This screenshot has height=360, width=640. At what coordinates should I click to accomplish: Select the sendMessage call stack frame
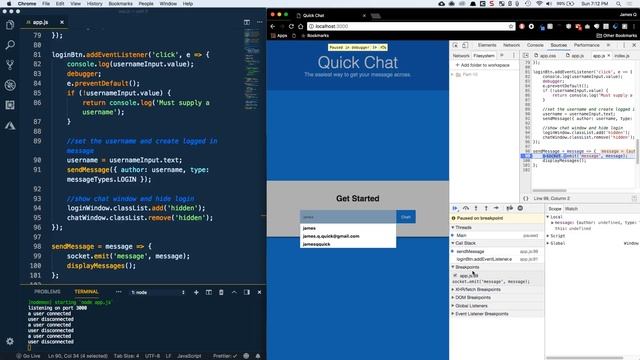497,251
